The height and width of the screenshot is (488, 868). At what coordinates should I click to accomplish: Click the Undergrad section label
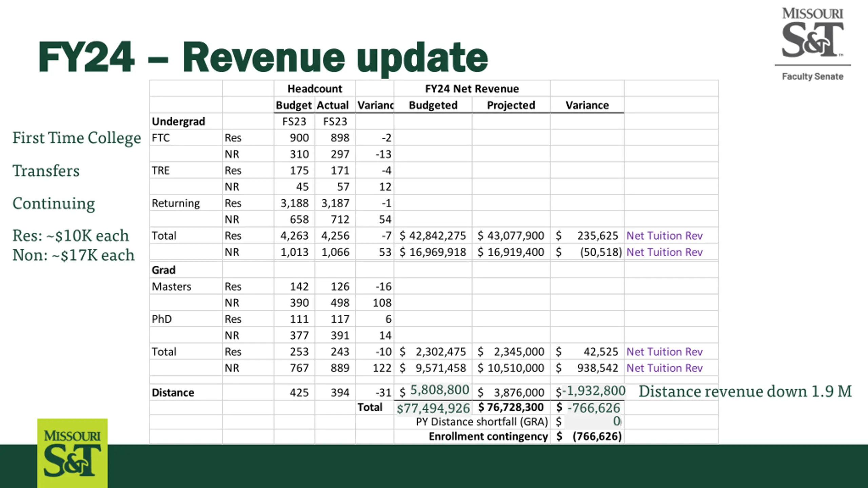click(x=178, y=121)
